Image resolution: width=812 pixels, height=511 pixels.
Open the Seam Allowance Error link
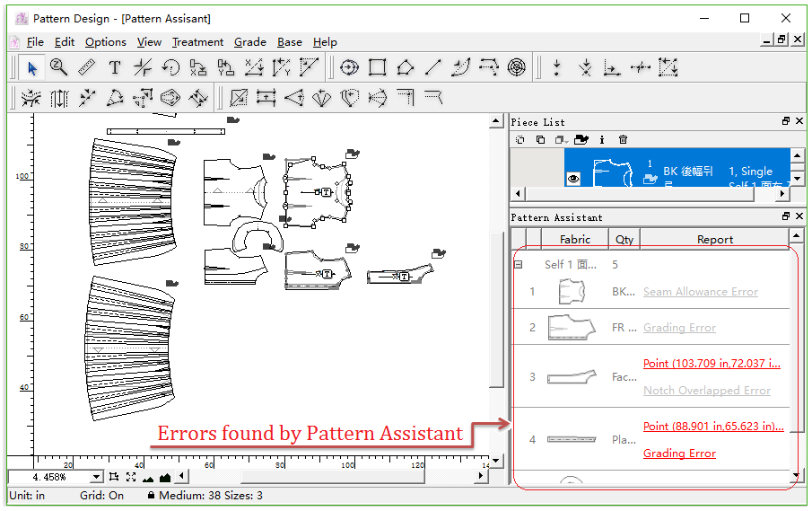click(x=700, y=292)
